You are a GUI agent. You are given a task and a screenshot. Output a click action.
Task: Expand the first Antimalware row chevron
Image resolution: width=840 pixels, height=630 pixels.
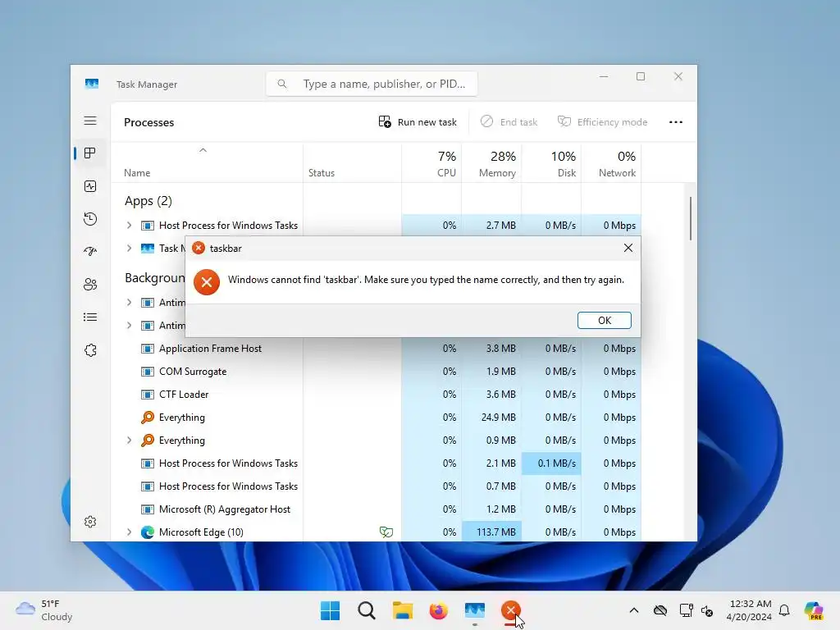[x=129, y=303]
